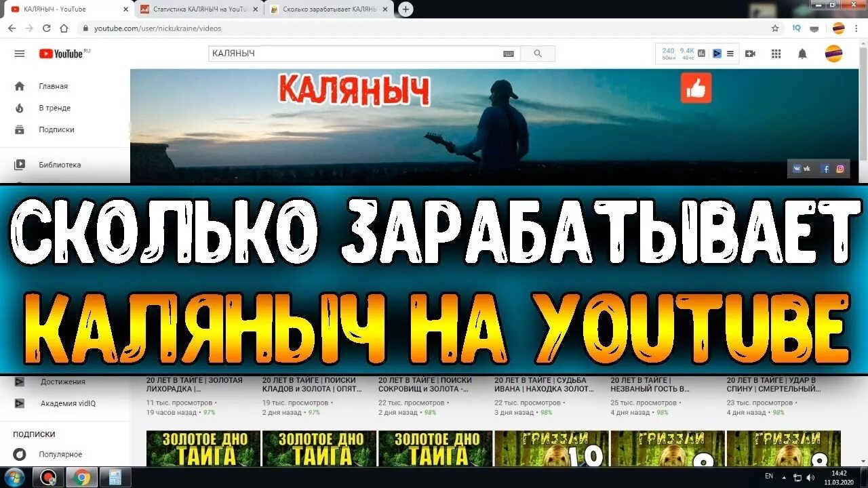Switch to the Сколько зарабатывает КАЛЯНЫЧ tab
This screenshot has height=488, width=868.
[329, 9]
